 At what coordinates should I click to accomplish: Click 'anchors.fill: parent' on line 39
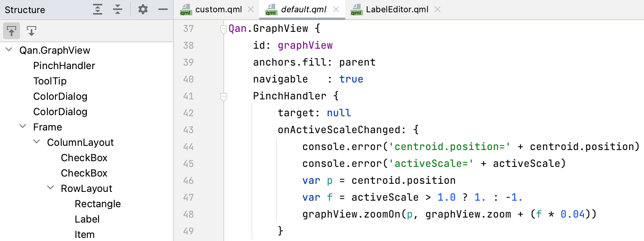[314, 62]
